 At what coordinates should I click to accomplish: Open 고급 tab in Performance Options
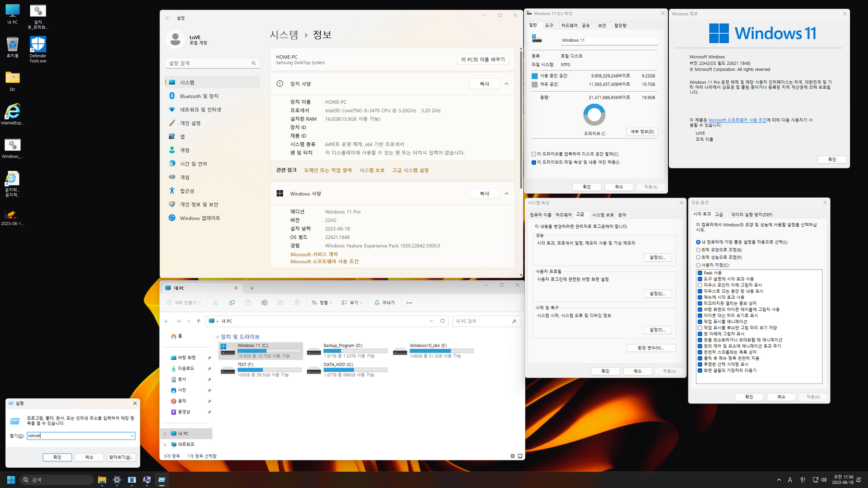(x=719, y=214)
